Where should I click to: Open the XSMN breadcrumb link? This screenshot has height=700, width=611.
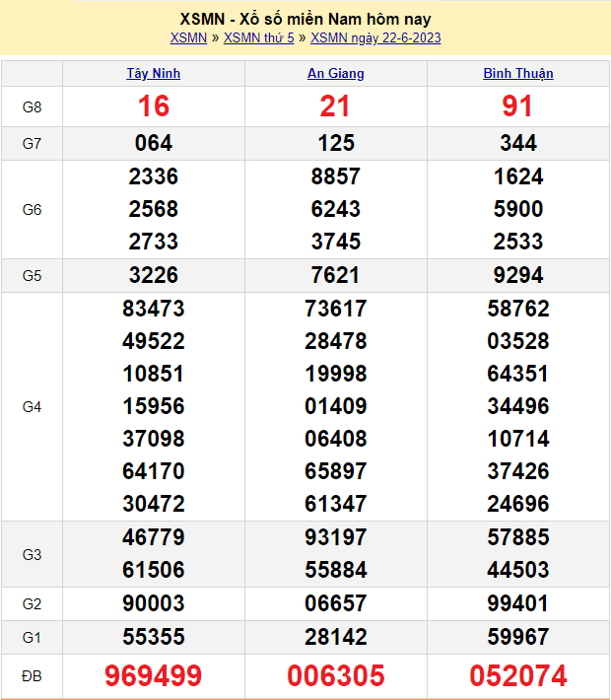coord(188,38)
